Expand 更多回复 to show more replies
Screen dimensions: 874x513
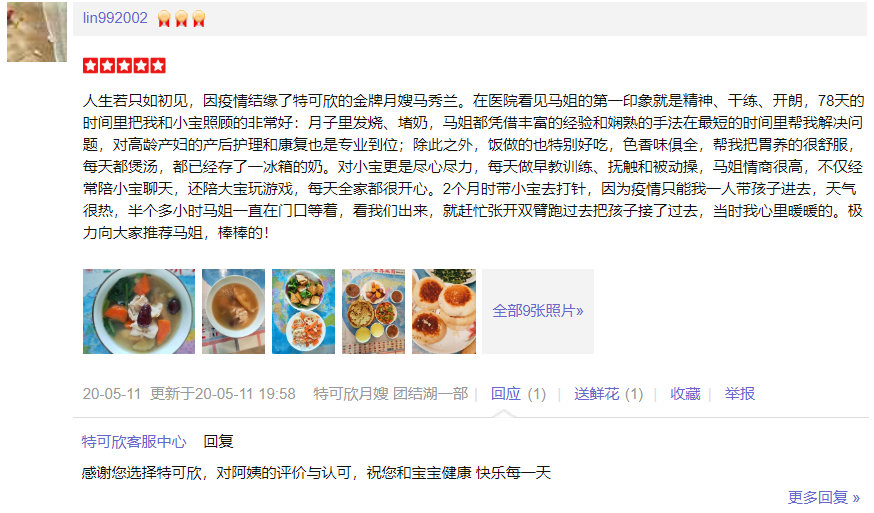tap(824, 497)
